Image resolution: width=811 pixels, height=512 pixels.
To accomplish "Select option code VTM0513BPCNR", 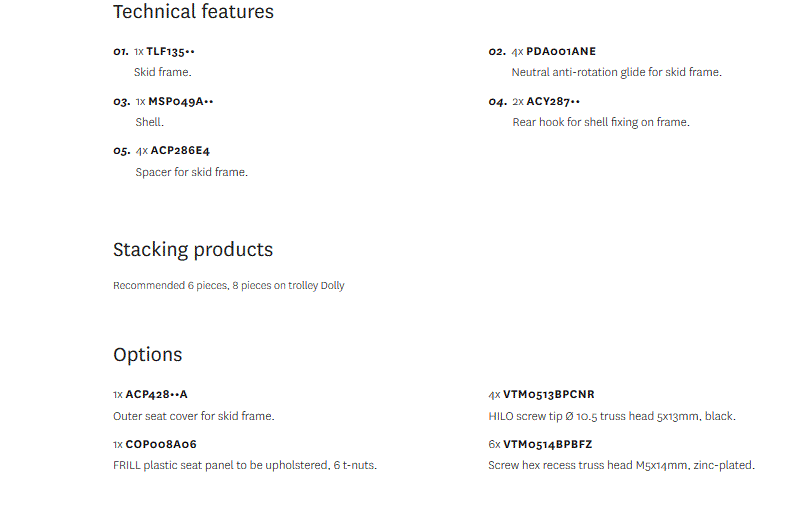I will pyautogui.click(x=549, y=395).
